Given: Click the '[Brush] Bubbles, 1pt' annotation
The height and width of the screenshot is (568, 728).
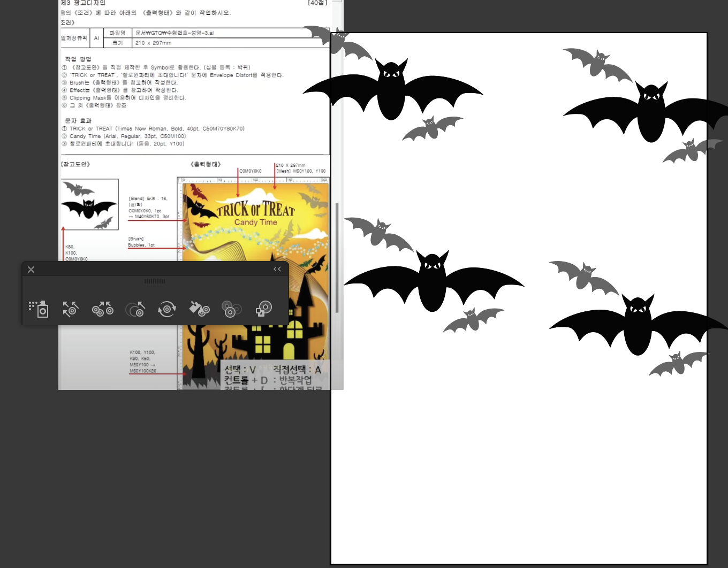Looking at the screenshot, I should pos(141,242).
